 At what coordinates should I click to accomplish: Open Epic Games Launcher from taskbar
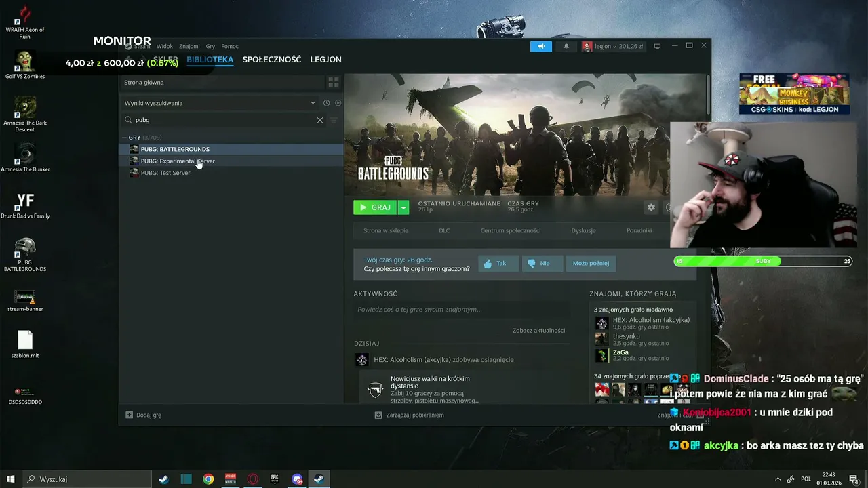(275, 479)
